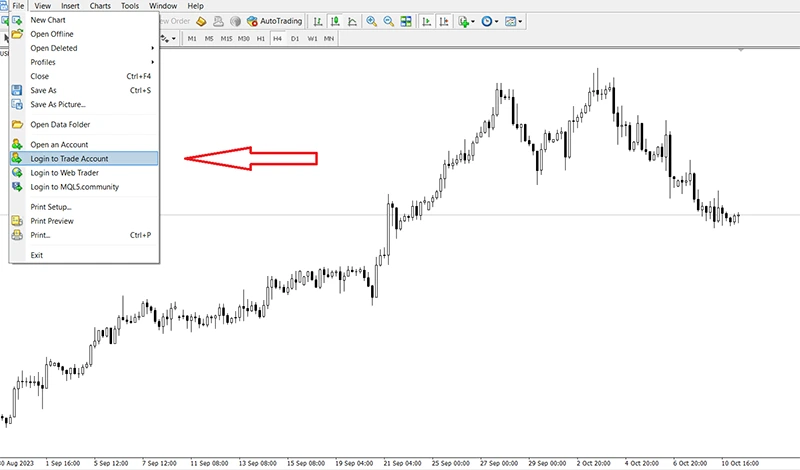This screenshot has height=470, width=800.
Task: Click Save As Picture in File menu
Action: 58,104
